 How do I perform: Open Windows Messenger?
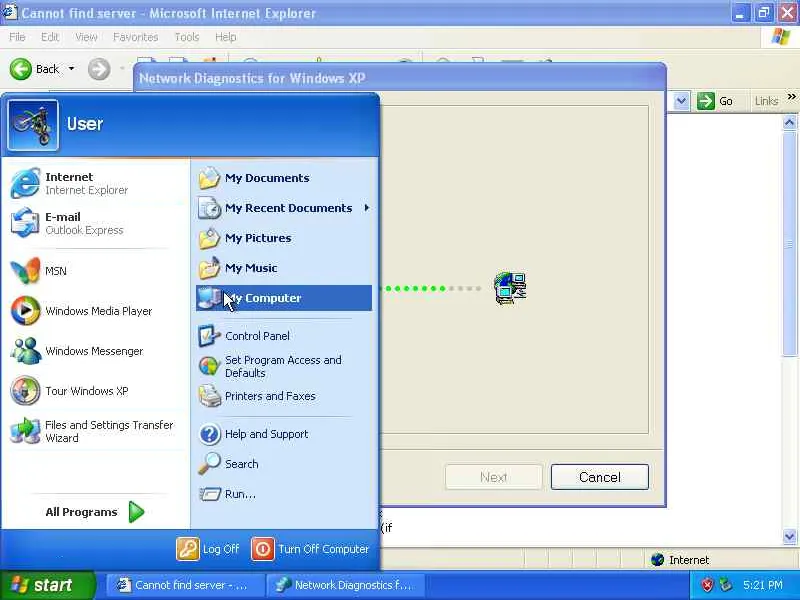[x=94, y=351]
